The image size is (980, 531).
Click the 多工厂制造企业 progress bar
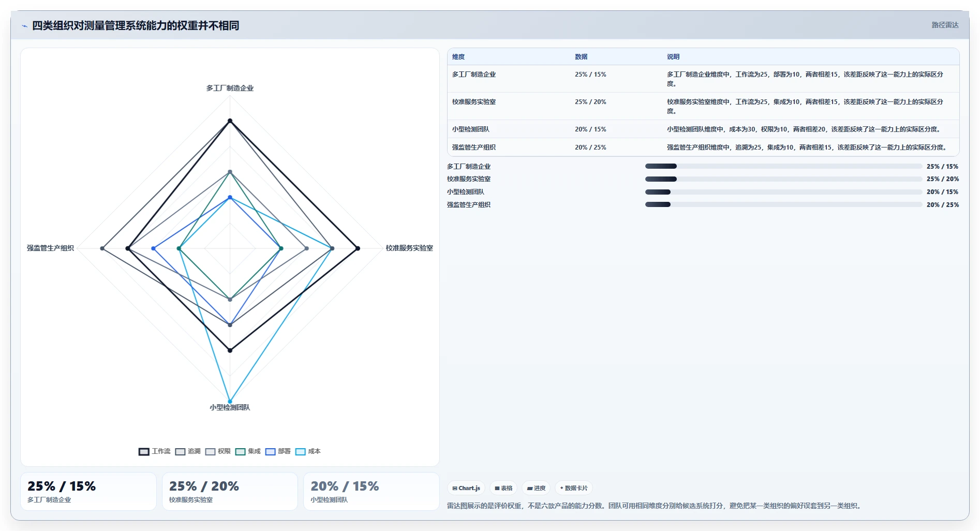tap(783, 166)
